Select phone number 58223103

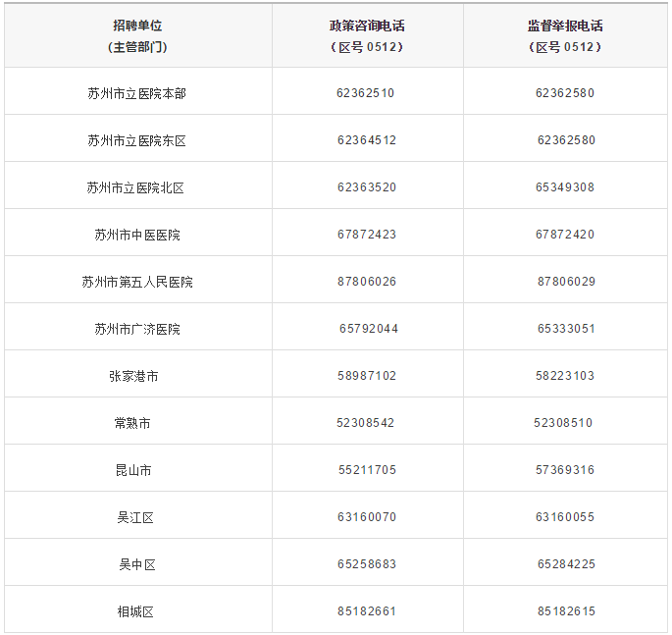[565, 376]
